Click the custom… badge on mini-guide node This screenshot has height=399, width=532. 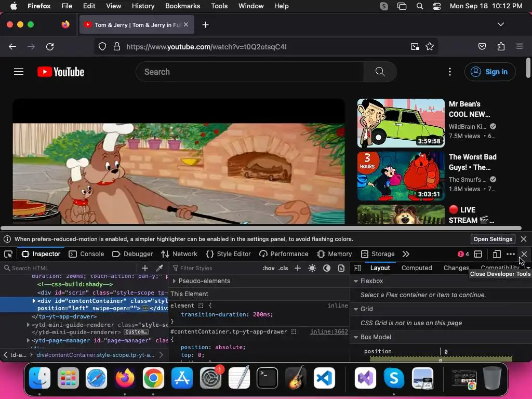[x=136, y=332]
